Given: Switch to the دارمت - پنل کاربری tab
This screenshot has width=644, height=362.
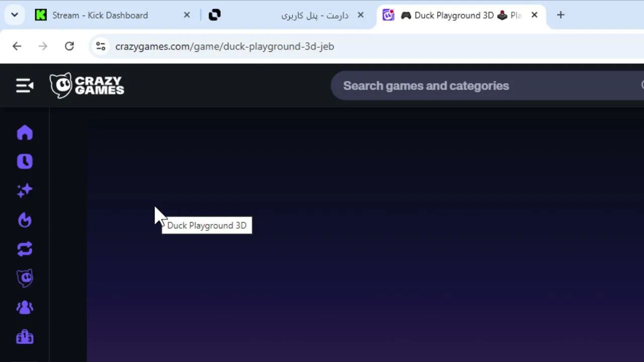Looking at the screenshot, I should pos(287,15).
